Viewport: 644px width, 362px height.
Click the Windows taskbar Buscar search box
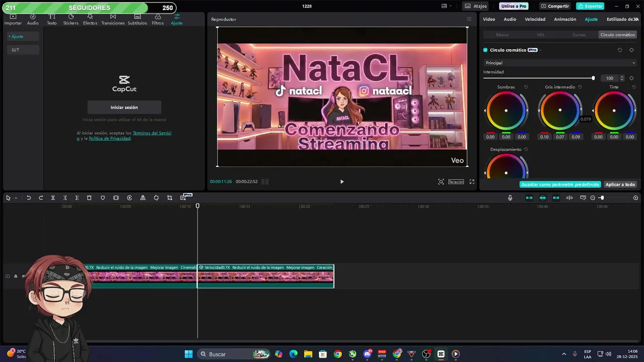click(234, 354)
